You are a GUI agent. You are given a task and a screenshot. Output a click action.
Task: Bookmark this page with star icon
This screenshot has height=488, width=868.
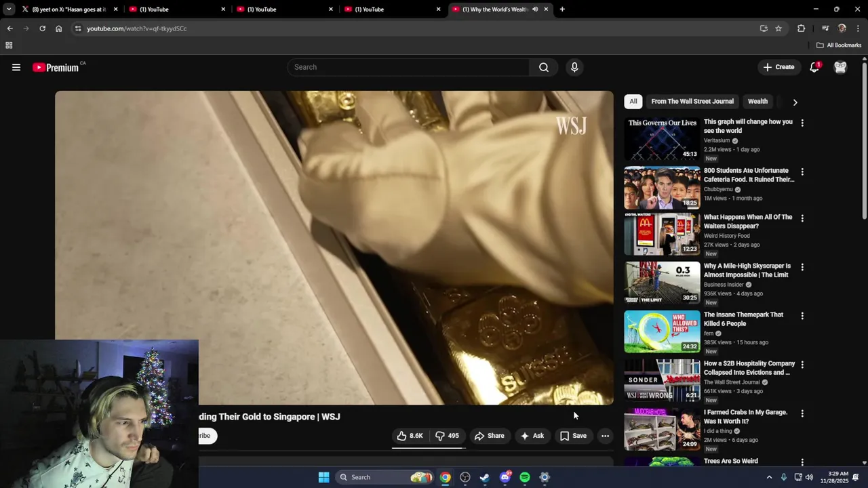[x=778, y=28]
